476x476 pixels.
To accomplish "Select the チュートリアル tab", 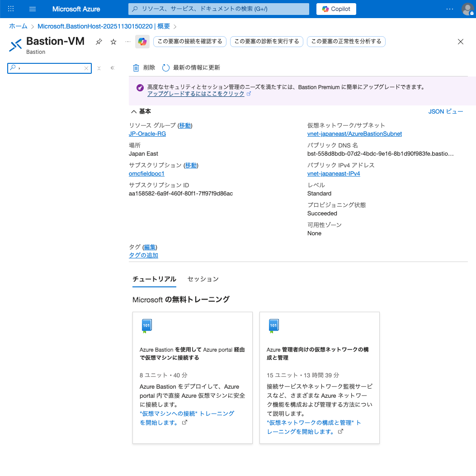I will (154, 279).
